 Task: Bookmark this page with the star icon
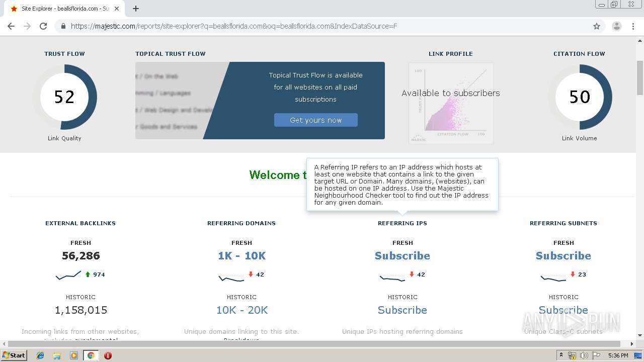pos(597,26)
